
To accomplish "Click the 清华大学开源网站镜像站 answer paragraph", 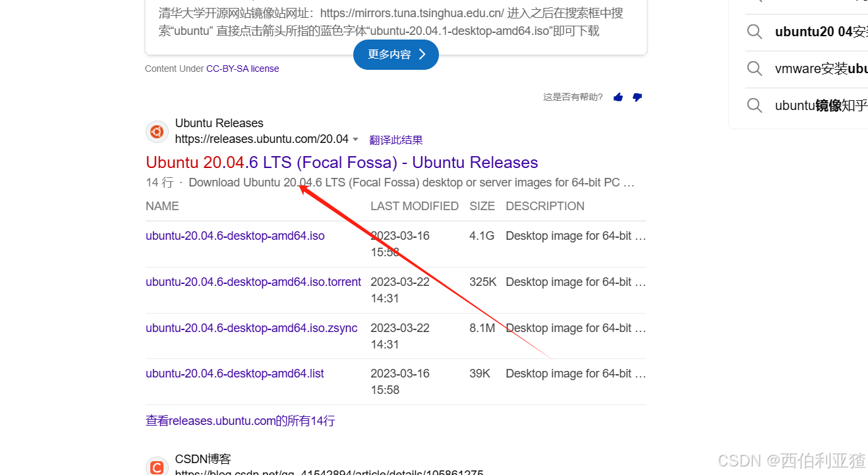I will click(x=391, y=22).
